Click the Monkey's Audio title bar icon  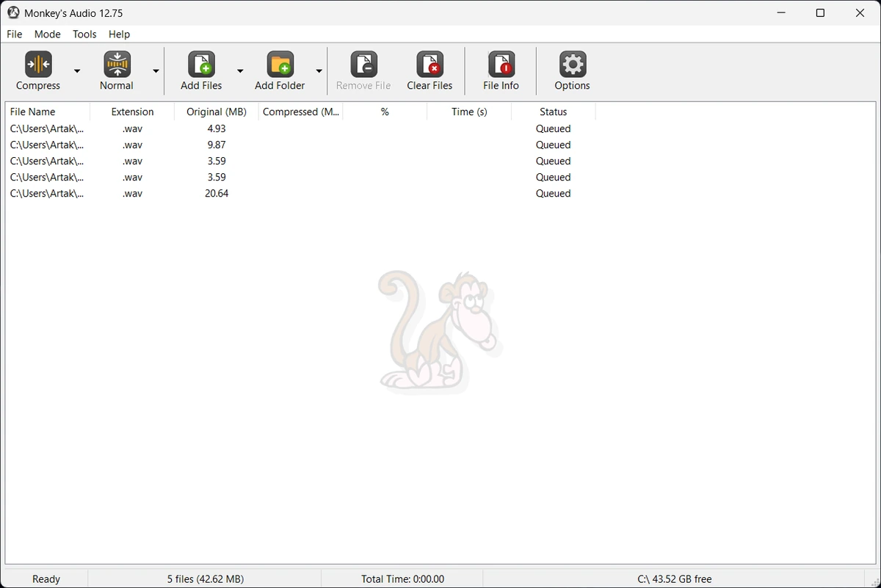[13, 12]
